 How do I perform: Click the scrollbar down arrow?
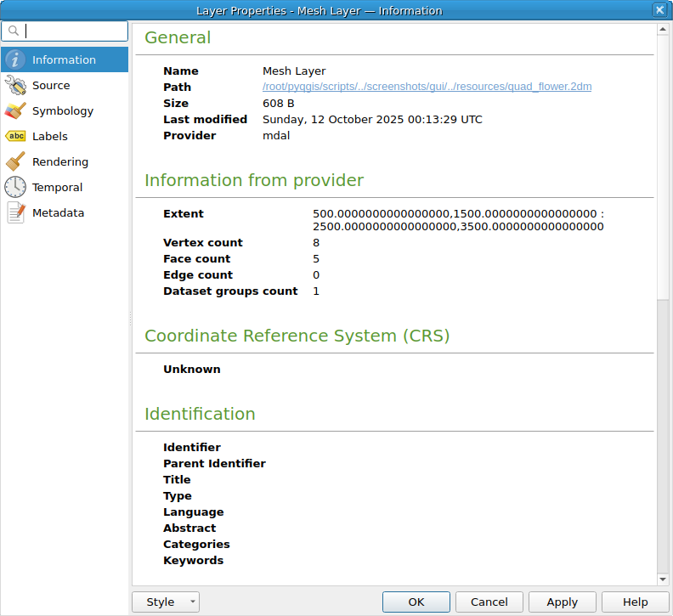point(663,579)
